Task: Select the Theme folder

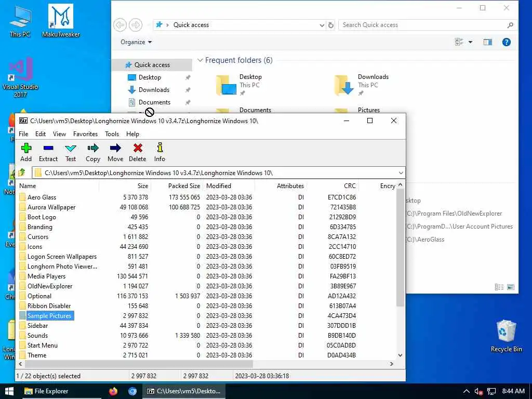Action: [x=37, y=355]
